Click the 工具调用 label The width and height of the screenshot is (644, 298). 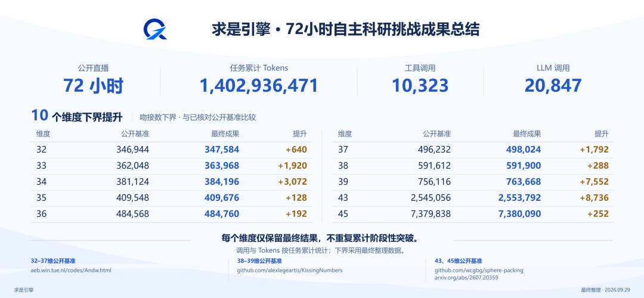420,68
